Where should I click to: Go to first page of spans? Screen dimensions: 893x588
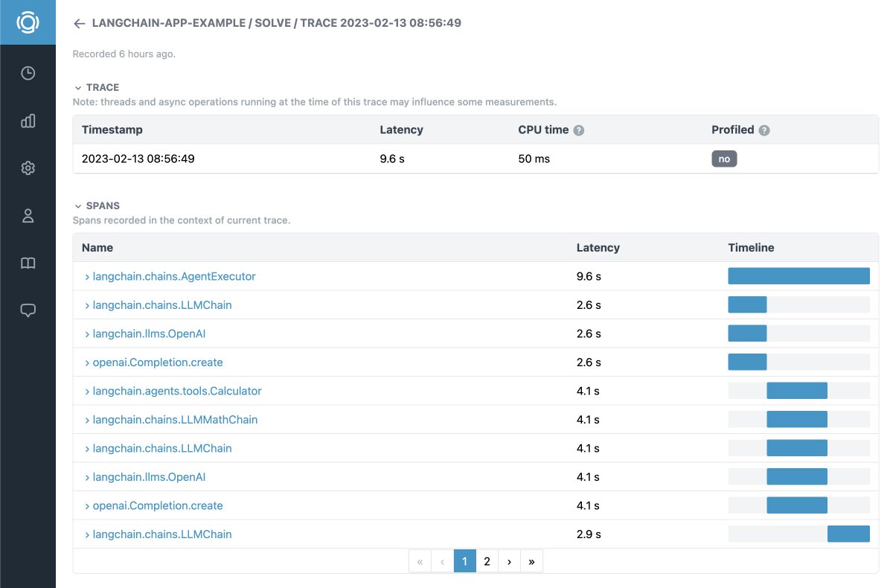[420, 561]
